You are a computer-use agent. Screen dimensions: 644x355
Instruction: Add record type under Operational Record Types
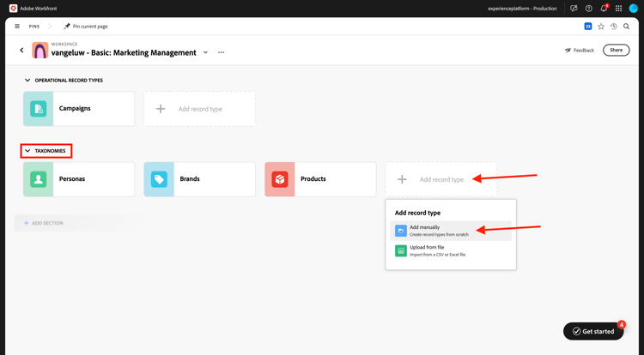(x=199, y=109)
